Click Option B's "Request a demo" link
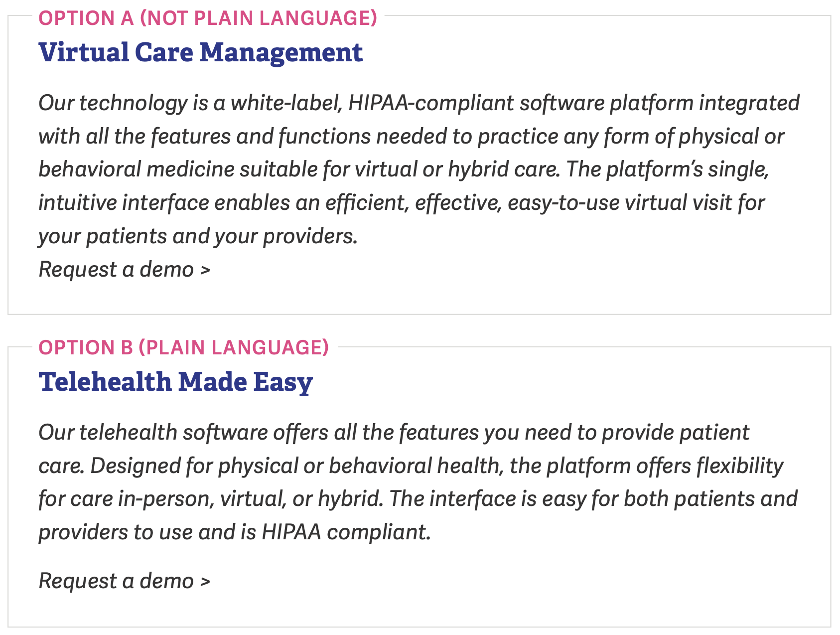840x635 pixels. pyautogui.click(x=116, y=581)
